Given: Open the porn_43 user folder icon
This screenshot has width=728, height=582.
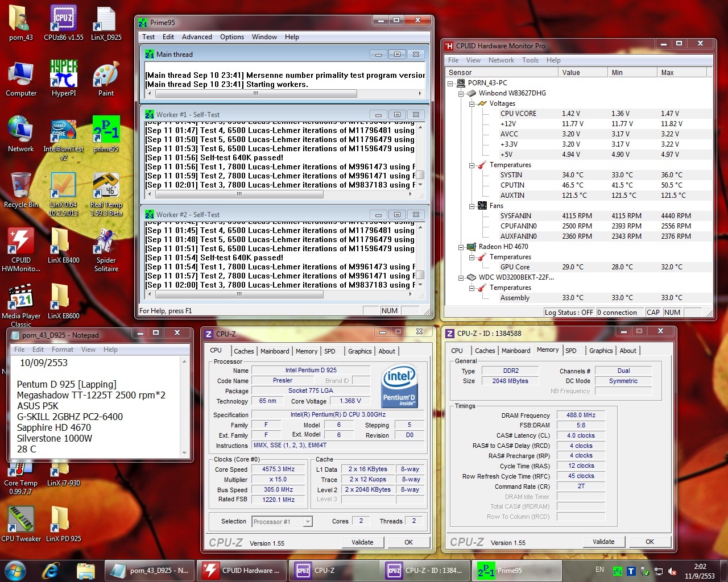Looking at the screenshot, I should point(21,23).
